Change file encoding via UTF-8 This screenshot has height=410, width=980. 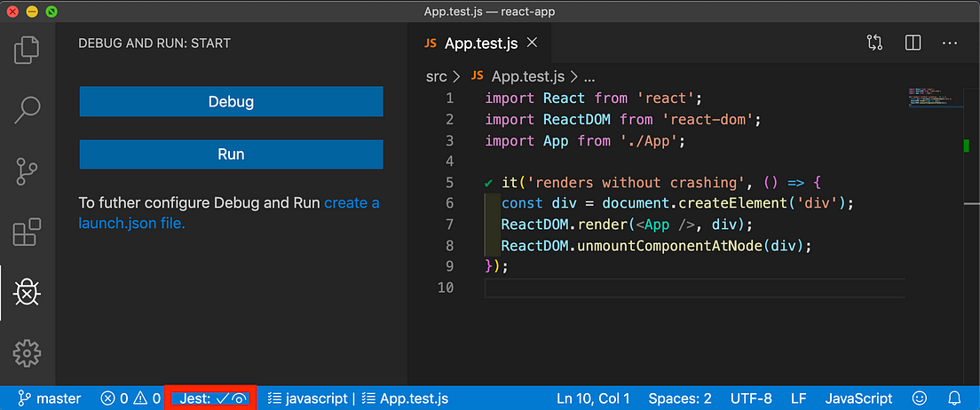751,398
